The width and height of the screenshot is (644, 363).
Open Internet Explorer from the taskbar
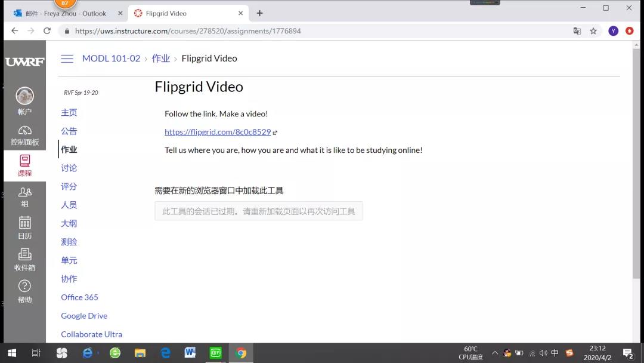point(88,353)
